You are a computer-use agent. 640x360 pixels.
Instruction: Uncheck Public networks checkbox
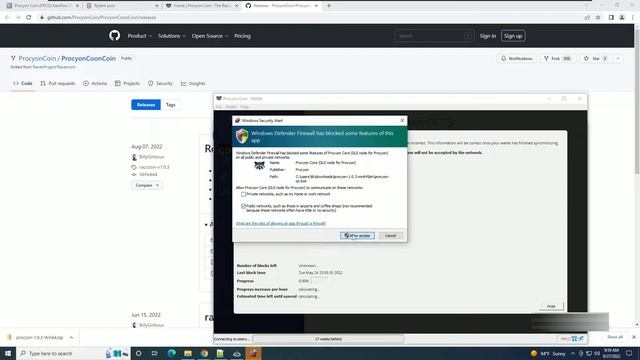(x=243, y=206)
